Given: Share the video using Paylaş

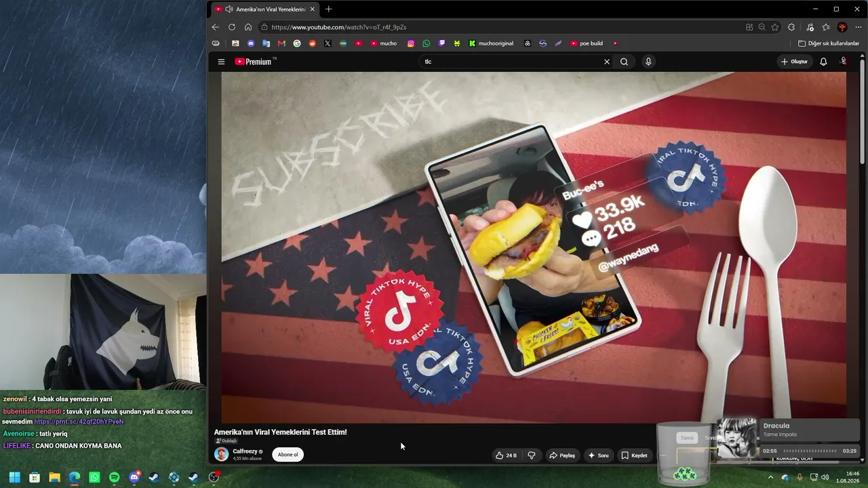Looking at the screenshot, I should (562, 455).
